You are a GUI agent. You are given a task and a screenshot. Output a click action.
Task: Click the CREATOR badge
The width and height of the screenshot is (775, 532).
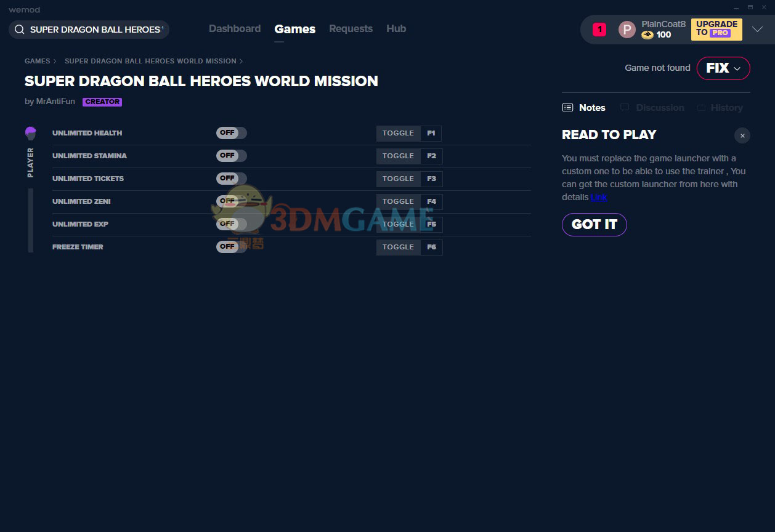pyautogui.click(x=102, y=102)
